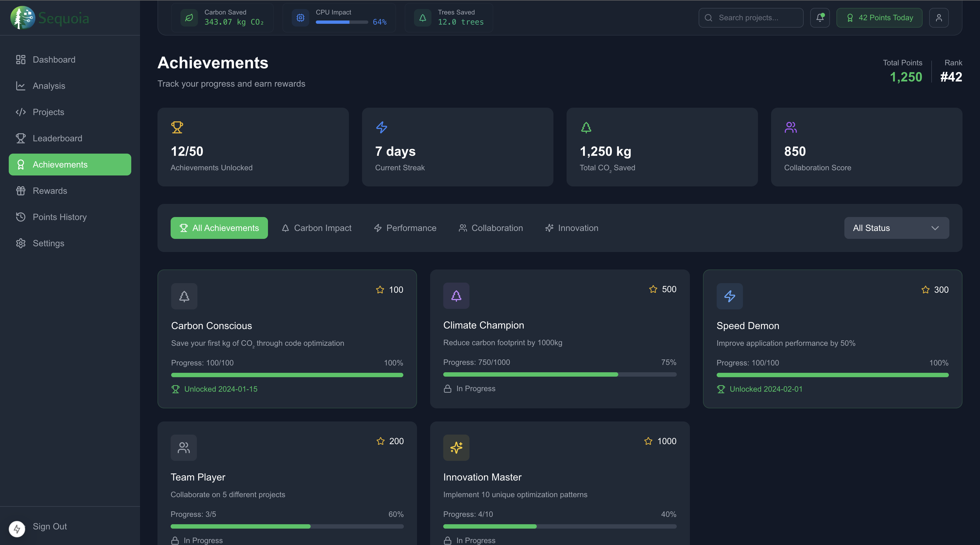Open Leaderboard in the sidebar
Screen dimensions: 980x545
point(57,139)
